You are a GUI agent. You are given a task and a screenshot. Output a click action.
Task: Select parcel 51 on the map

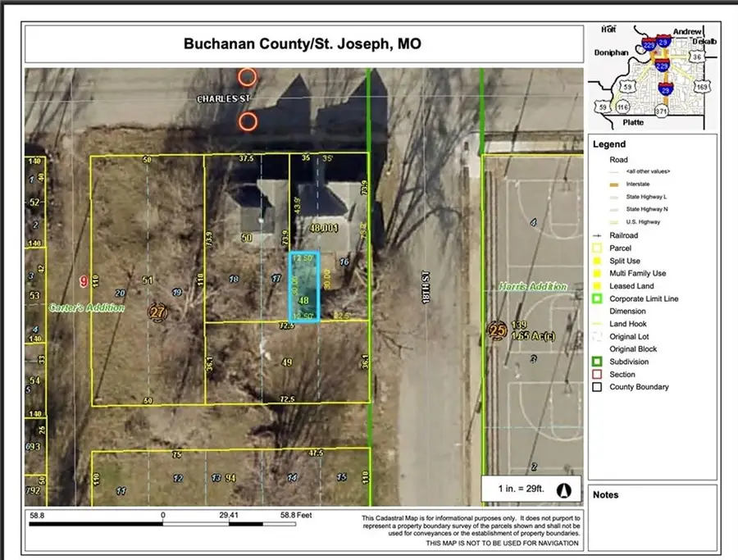148,280
